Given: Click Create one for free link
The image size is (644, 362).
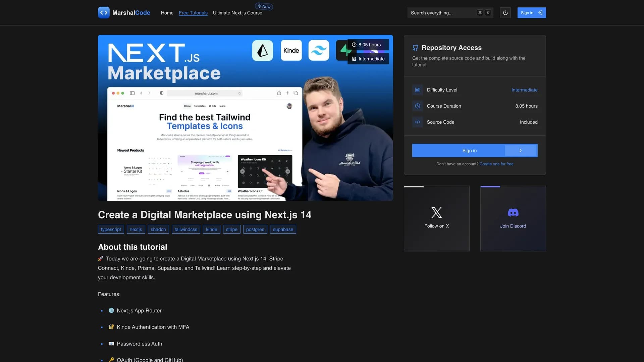Looking at the screenshot, I should tap(496, 164).
